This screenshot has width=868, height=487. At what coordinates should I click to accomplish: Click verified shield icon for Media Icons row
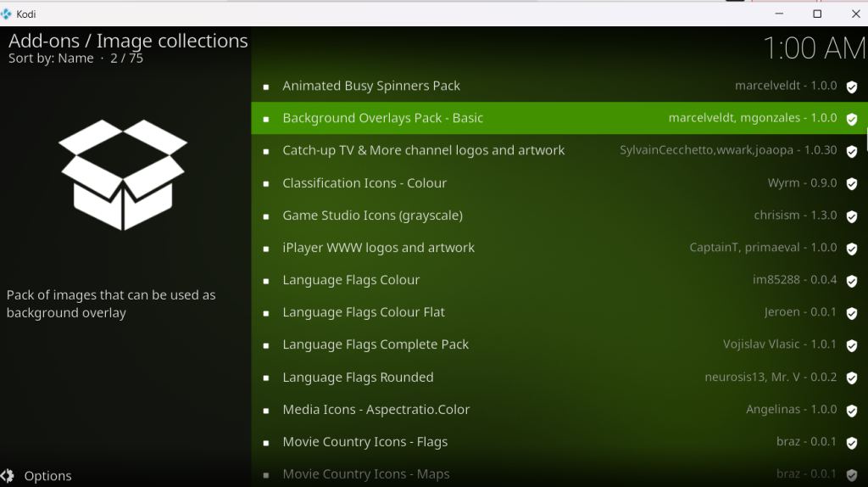pos(852,410)
